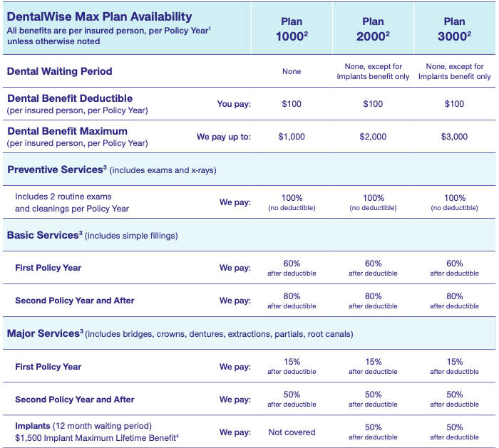Select the $1,500 Implant Maximum Lifetime Benefit text

[x=97, y=438]
